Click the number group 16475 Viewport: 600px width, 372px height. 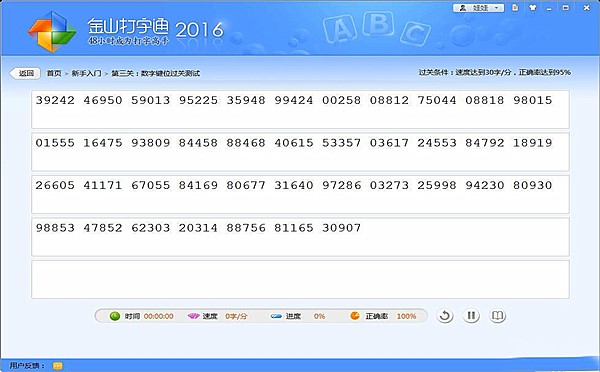pos(103,143)
